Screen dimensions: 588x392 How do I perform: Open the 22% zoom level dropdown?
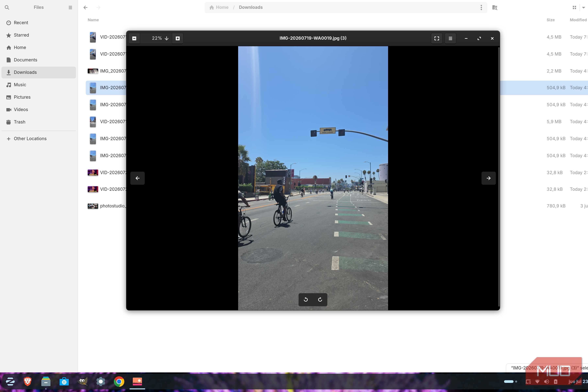pyautogui.click(x=160, y=38)
